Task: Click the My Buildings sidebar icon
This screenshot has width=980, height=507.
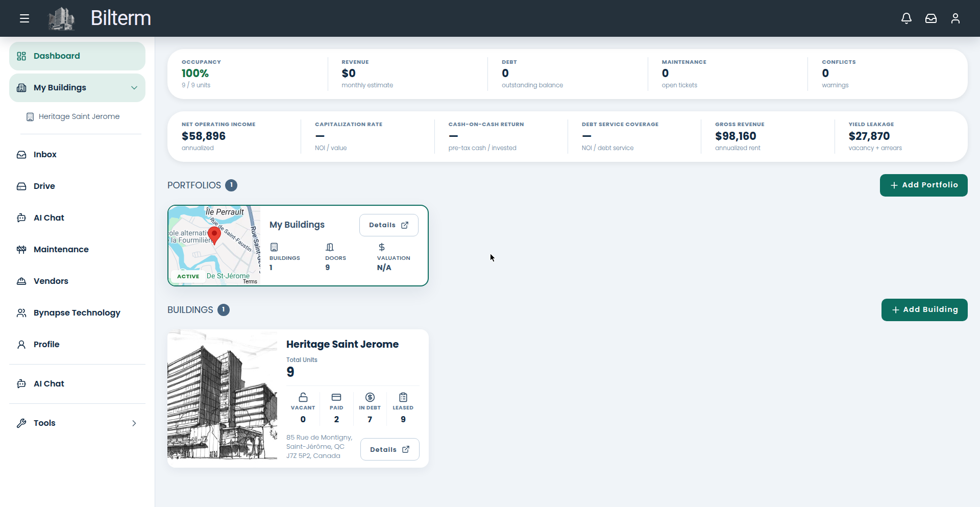Action: point(21,88)
